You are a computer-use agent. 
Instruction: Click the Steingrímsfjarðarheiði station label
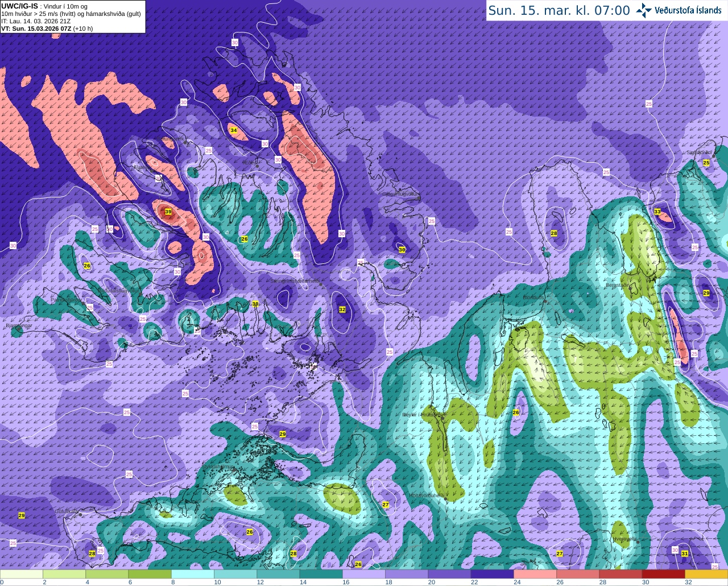(295, 281)
